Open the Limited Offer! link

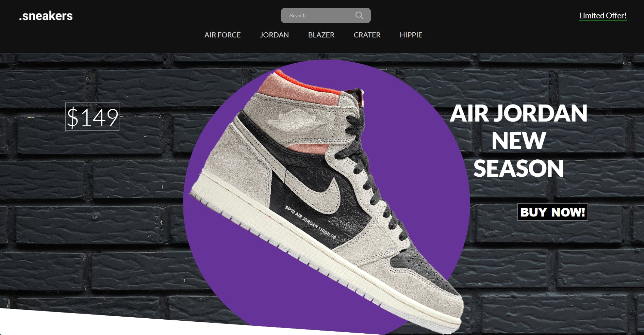603,16
